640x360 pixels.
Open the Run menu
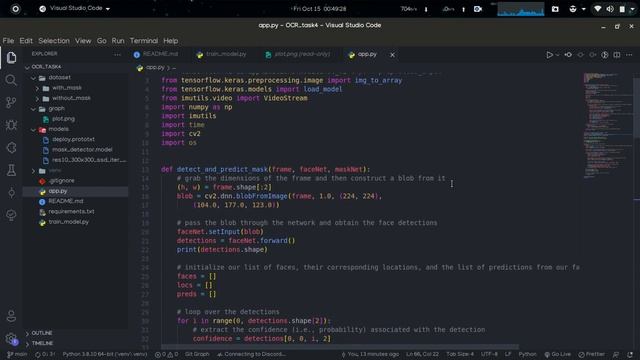[x=118, y=41]
